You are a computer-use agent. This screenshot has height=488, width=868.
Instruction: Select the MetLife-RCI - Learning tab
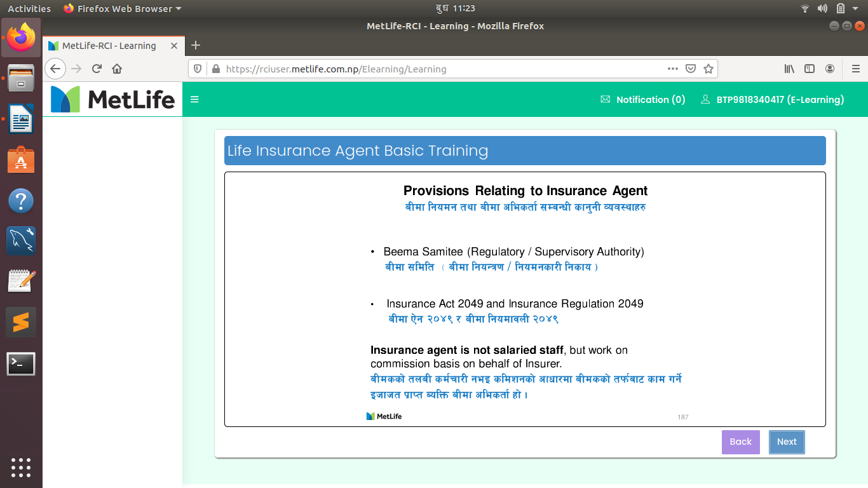point(109,46)
